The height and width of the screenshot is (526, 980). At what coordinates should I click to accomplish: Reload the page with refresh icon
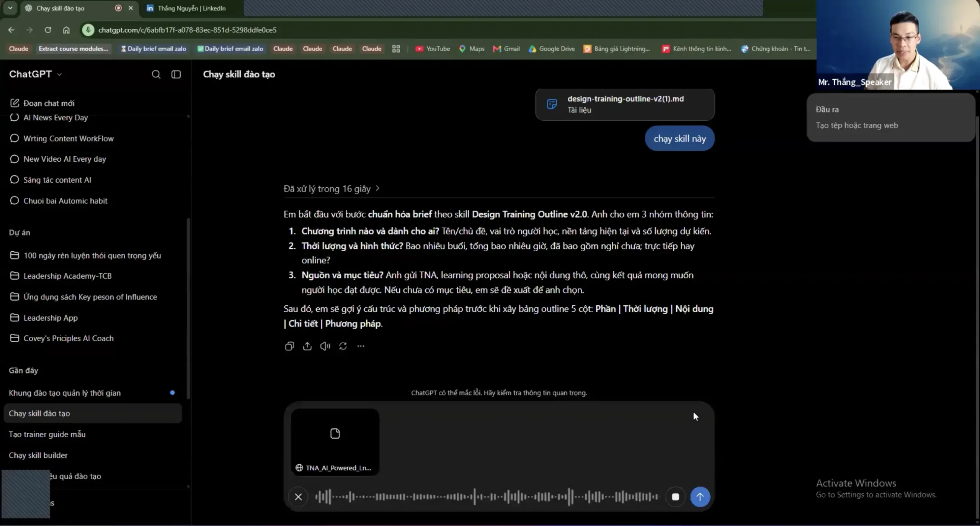coord(48,30)
